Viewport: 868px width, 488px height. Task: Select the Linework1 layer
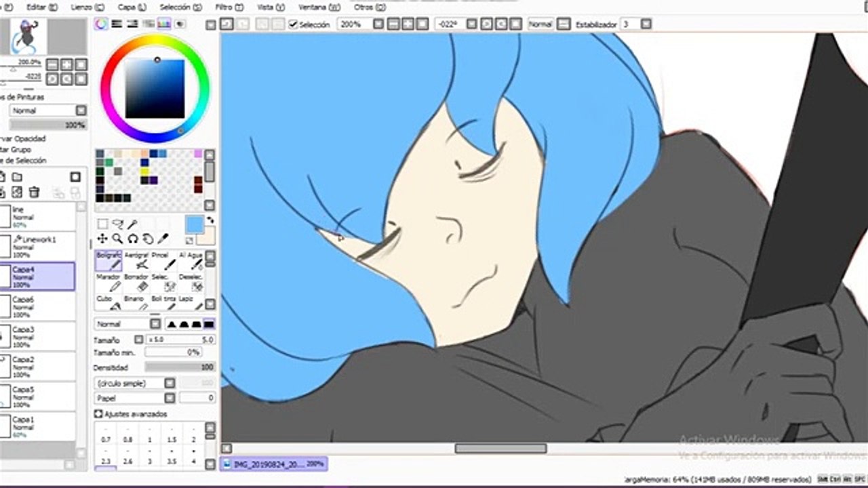(x=37, y=247)
